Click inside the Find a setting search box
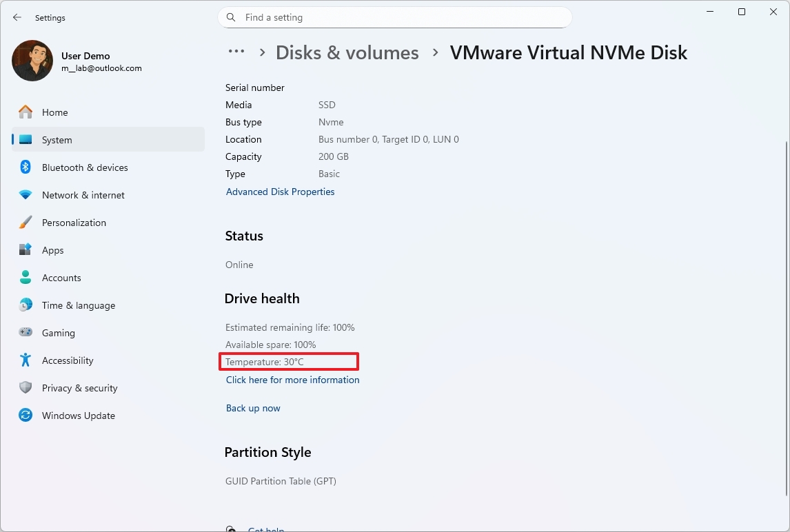790x532 pixels. point(395,17)
